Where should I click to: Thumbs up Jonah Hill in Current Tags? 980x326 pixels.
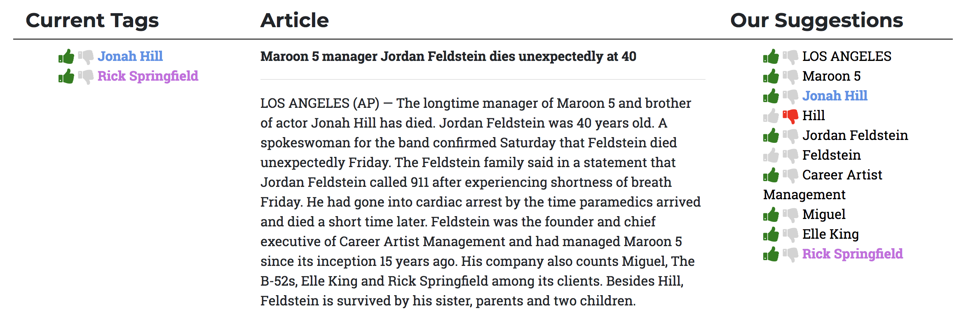tap(66, 56)
